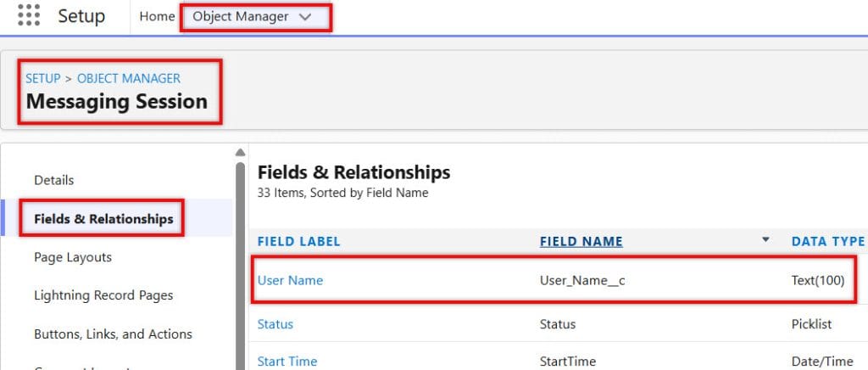Open the Object Manager tab
Viewport: 868px width, 370px height.
[240, 17]
